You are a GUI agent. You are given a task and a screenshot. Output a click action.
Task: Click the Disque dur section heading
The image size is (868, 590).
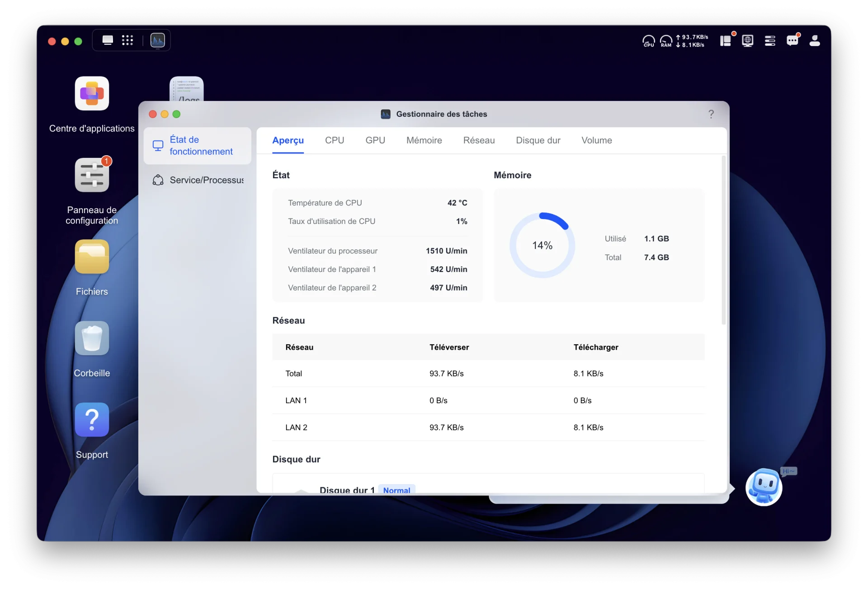click(296, 459)
